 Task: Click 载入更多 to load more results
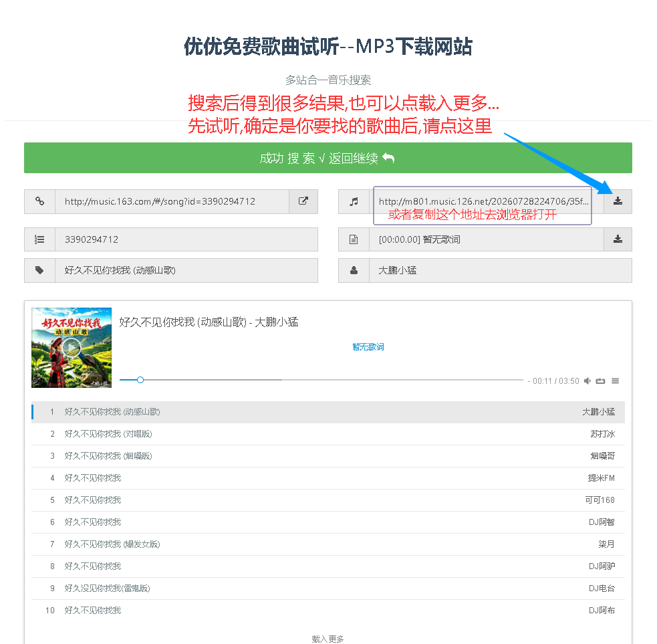[x=327, y=639]
